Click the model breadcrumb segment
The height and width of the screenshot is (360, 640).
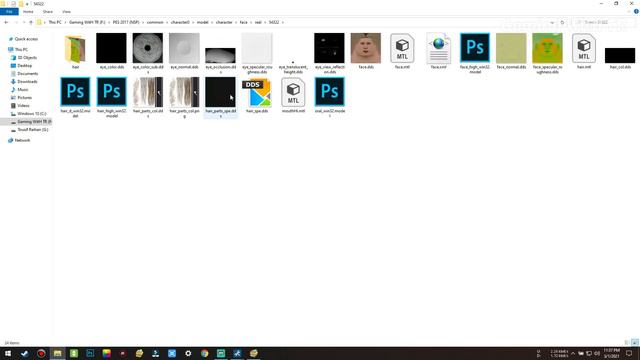pos(202,22)
